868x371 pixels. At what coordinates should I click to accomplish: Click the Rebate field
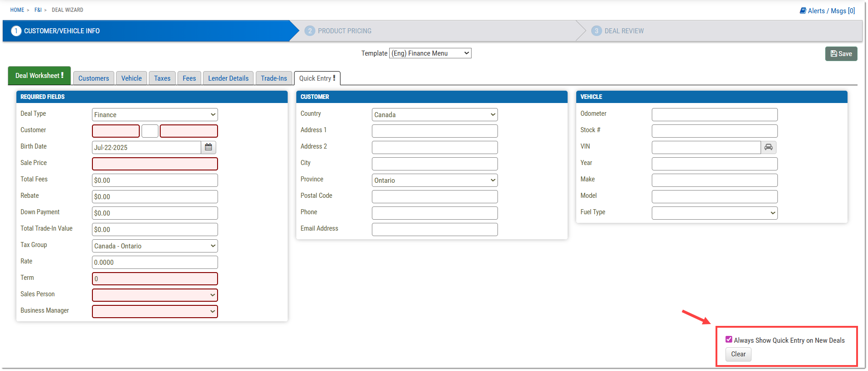tap(155, 196)
